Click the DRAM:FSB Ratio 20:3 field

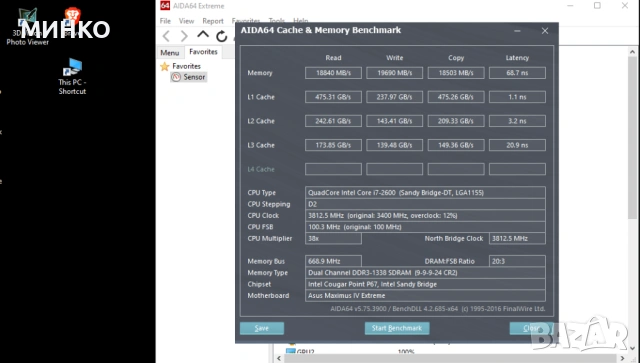pos(517,261)
